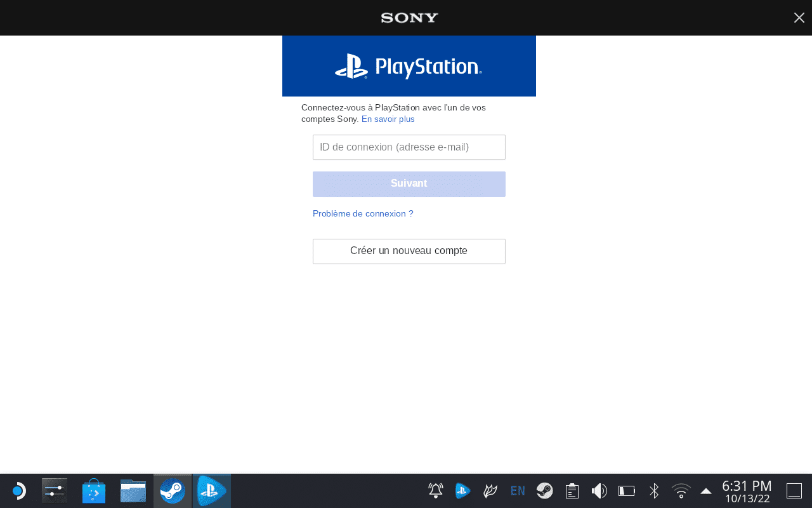Click the leaf-shaped tray icon
The height and width of the screenshot is (508, 812).
(x=490, y=491)
